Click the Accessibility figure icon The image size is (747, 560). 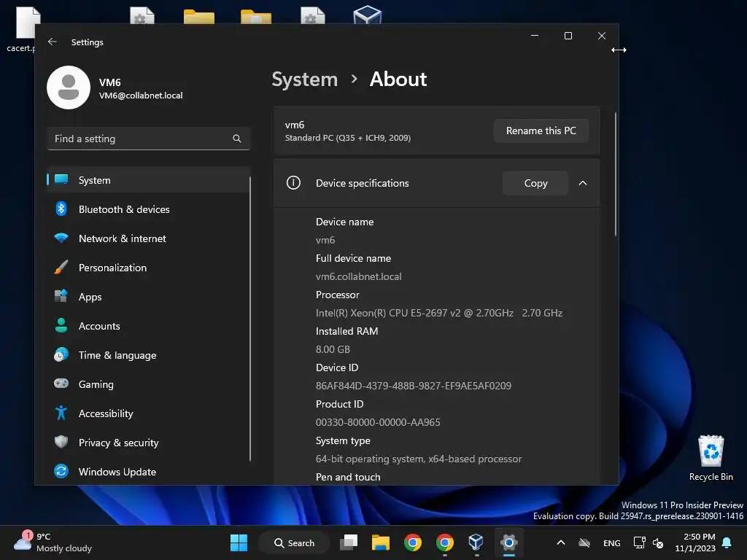61,413
